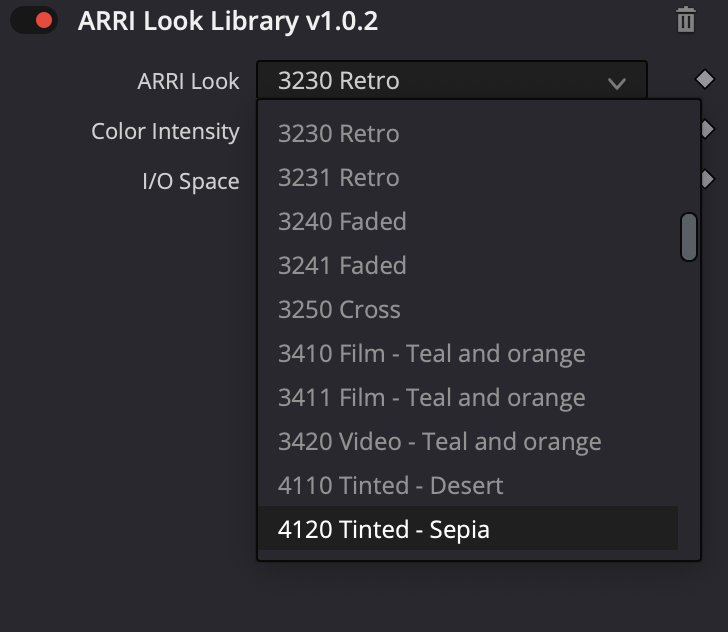
Task: Click the Color Intensity label
Action: click(x=165, y=131)
